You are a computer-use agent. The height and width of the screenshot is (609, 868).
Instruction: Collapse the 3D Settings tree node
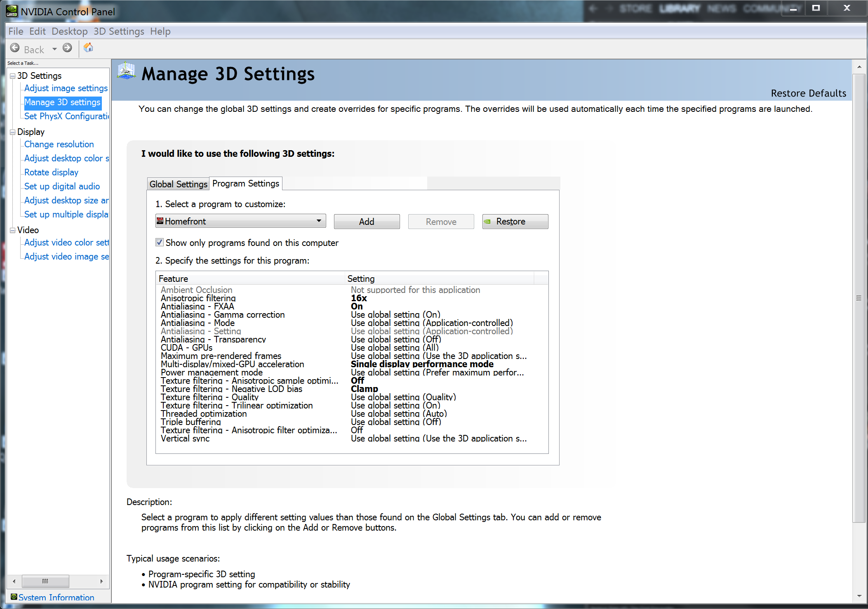coord(13,76)
